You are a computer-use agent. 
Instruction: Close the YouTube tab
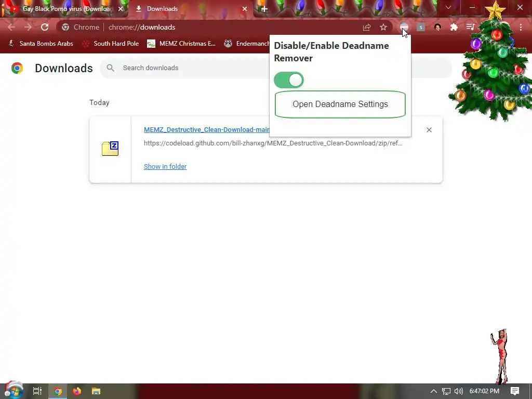(x=121, y=9)
